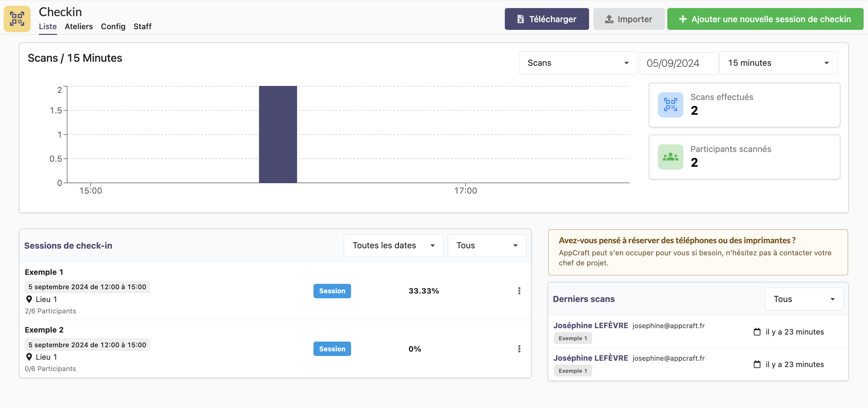Click the dark bar in the scans chart
Screen dimensions: 868x408
pyautogui.click(x=278, y=135)
